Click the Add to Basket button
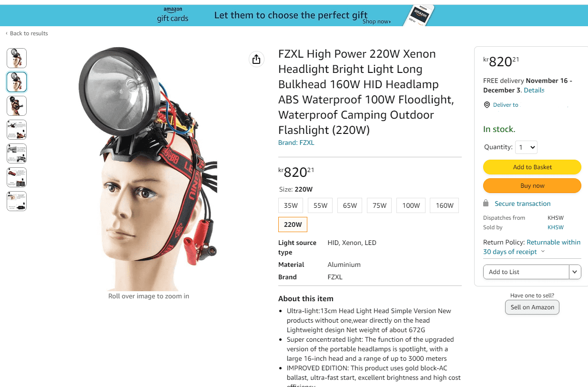The height and width of the screenshot is (387, 588). click(x=532, y=167)
